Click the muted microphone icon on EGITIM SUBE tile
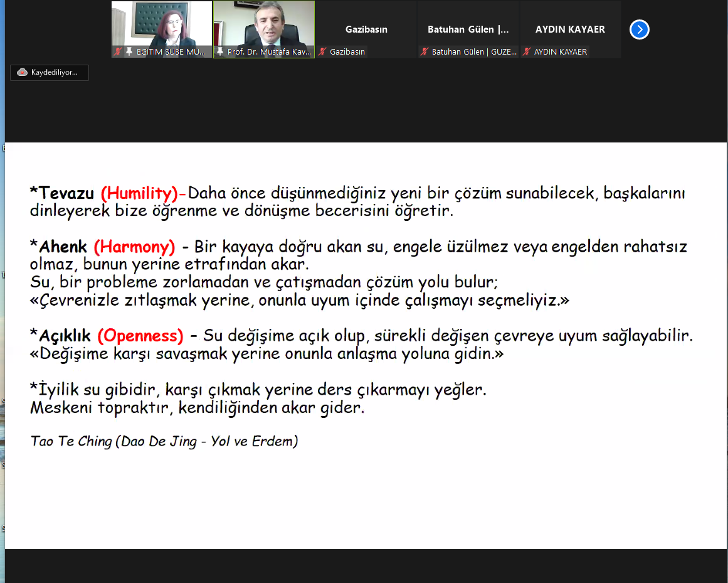Screen dimensions: 728x583 (x=118, y=51)
